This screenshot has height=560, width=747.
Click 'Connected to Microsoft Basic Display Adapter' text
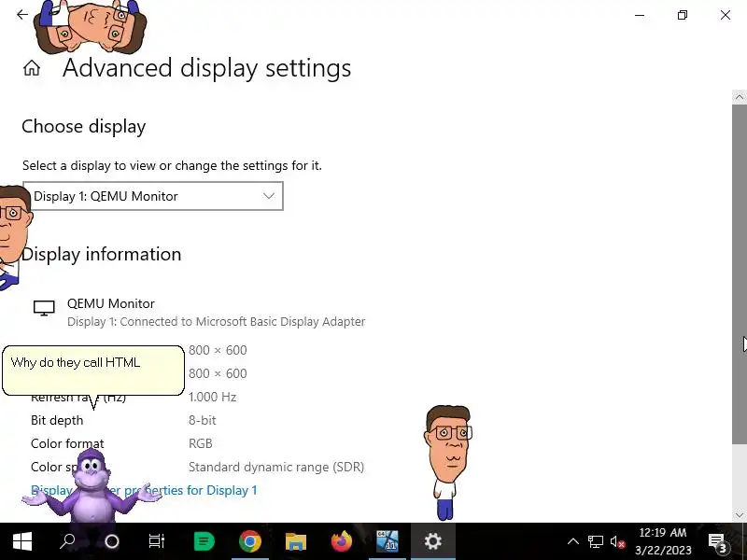point(243,321)
